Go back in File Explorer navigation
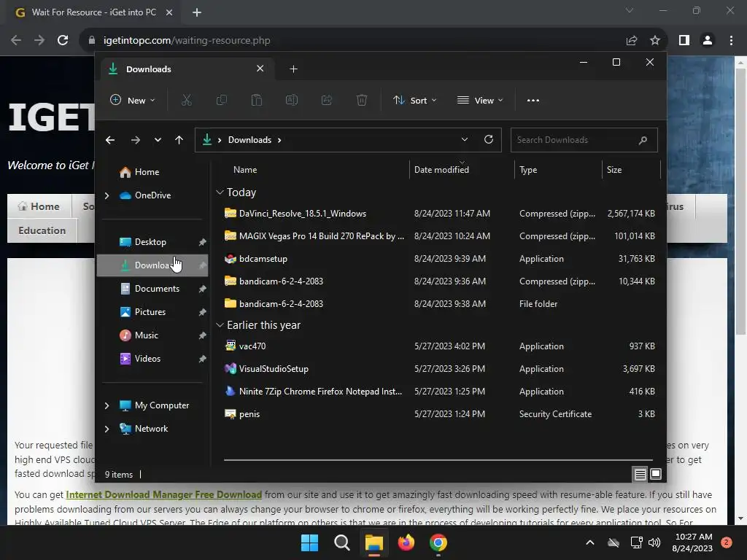747x560 pixels. coord(110,140)
